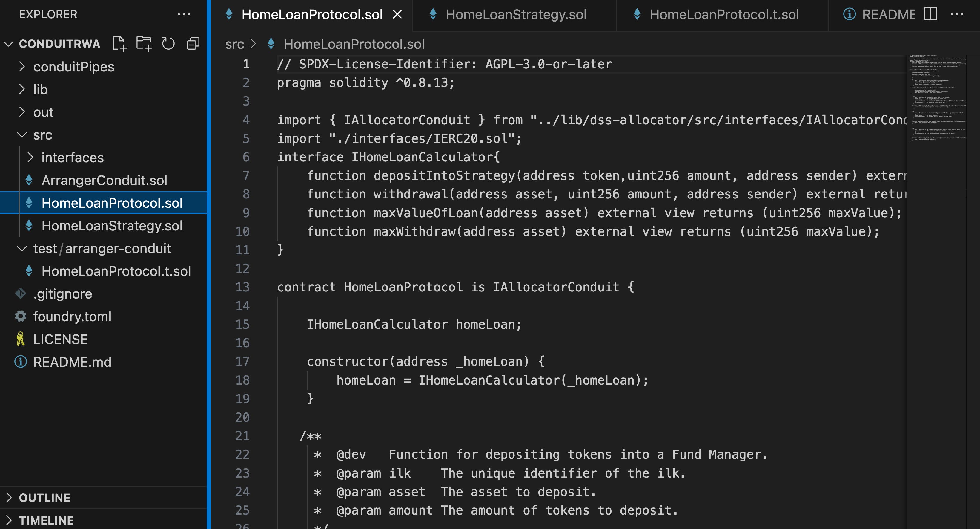Open the foundry.toml file
Viewport: 980px width, 529px height.
103,317
